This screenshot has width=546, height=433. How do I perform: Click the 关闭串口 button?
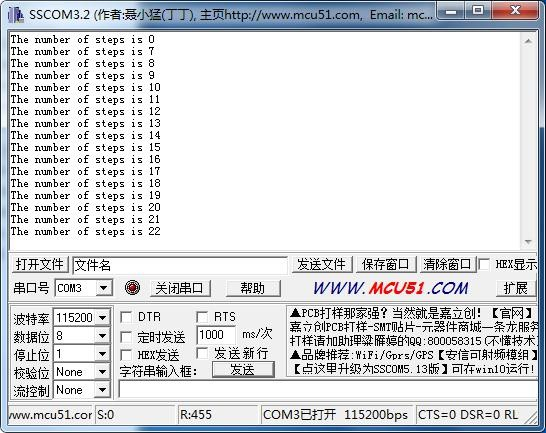pos(180,288)
